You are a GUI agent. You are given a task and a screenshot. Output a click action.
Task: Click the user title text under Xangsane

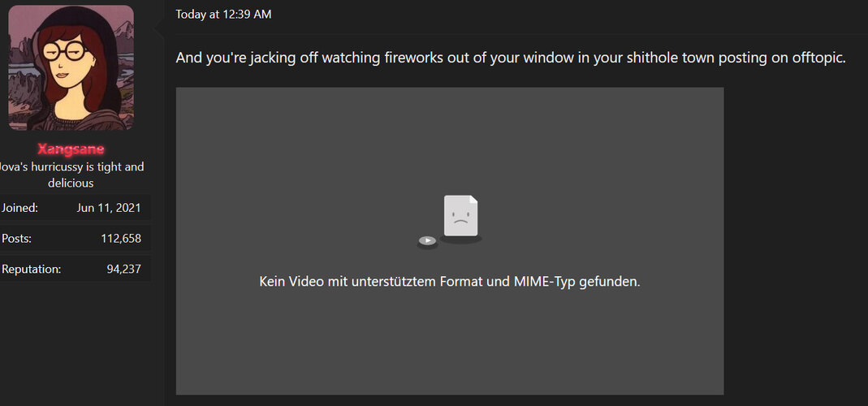71,175
